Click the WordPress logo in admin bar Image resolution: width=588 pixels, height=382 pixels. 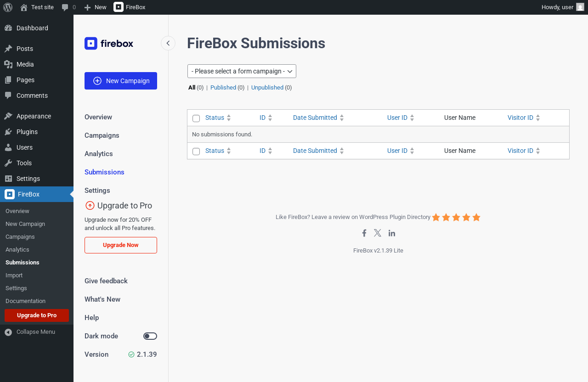pyautogui.click(x=8, y=7)
